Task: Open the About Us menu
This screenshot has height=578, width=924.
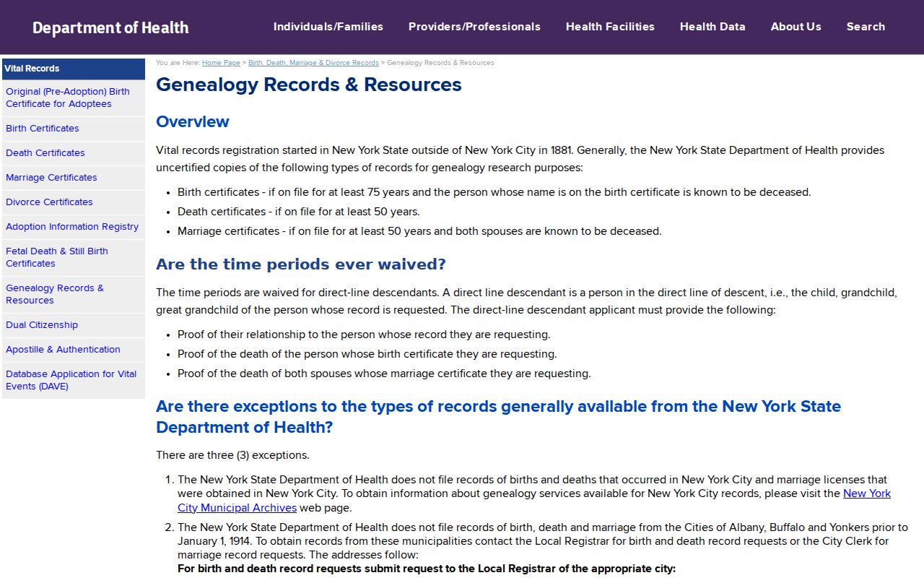Action: [796, 27]
